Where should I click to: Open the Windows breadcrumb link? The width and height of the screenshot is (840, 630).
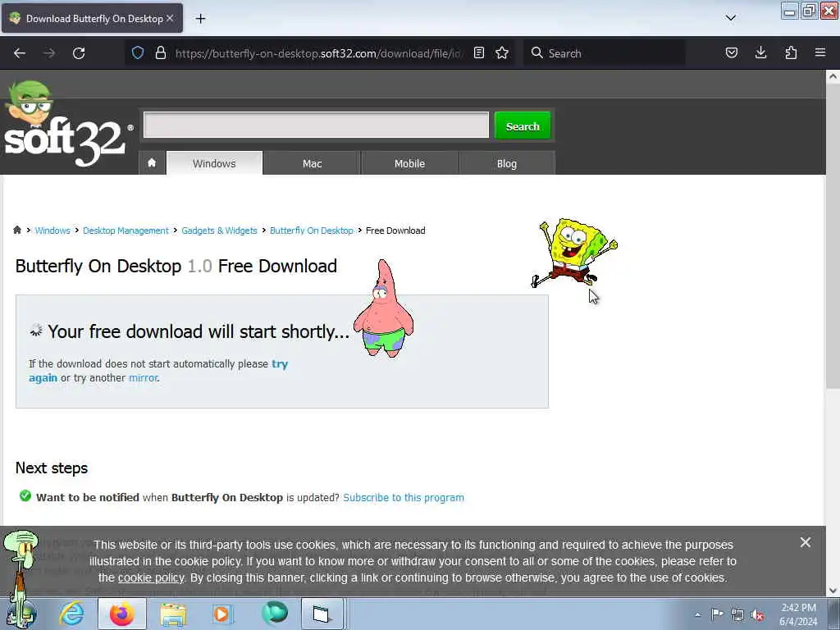tap(52, 231)
